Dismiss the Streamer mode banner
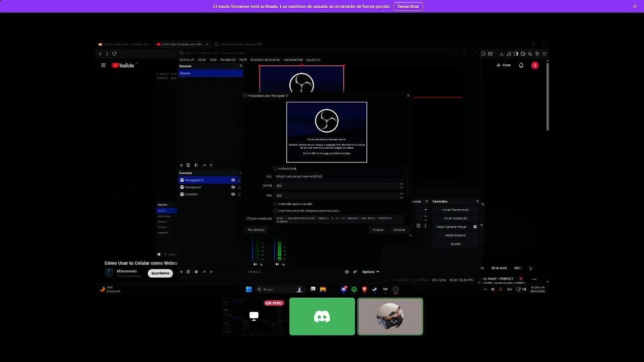Viewport: 644px width, 362px height. click(635, 6)
